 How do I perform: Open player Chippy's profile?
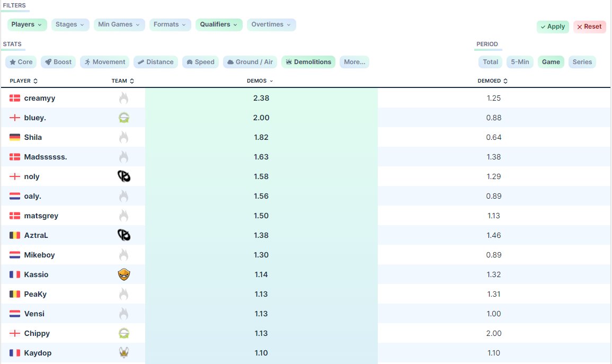click(x=37, y=334)
